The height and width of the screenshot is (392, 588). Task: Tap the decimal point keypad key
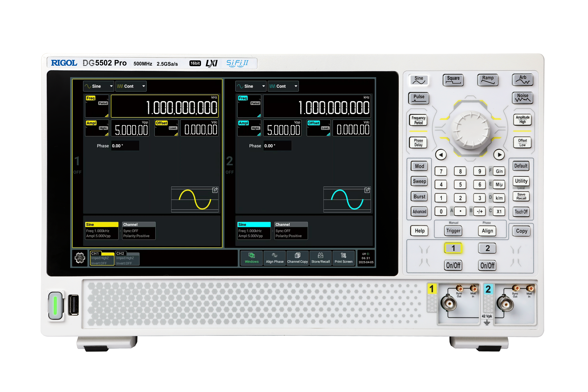click(x=460, y=211)
